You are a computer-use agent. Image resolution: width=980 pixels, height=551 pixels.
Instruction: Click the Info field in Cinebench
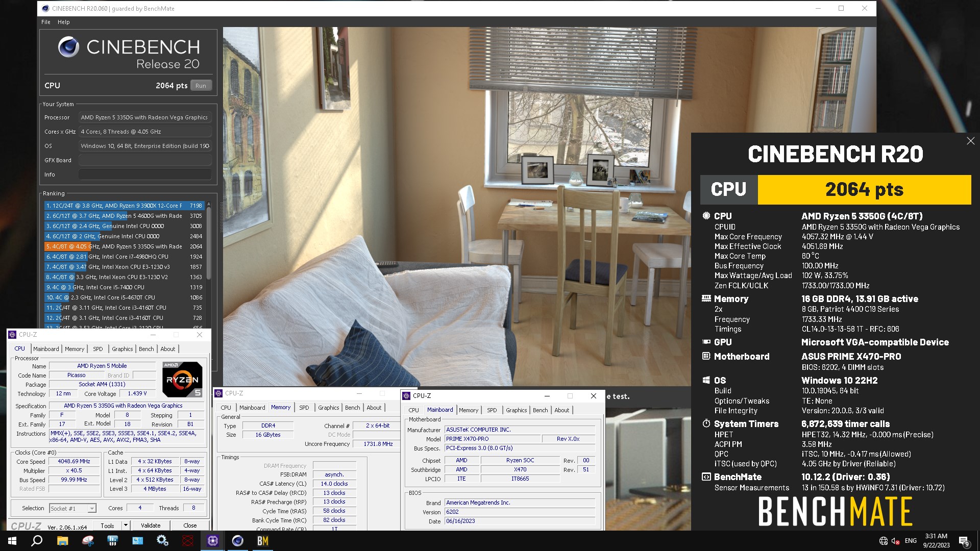145,174
